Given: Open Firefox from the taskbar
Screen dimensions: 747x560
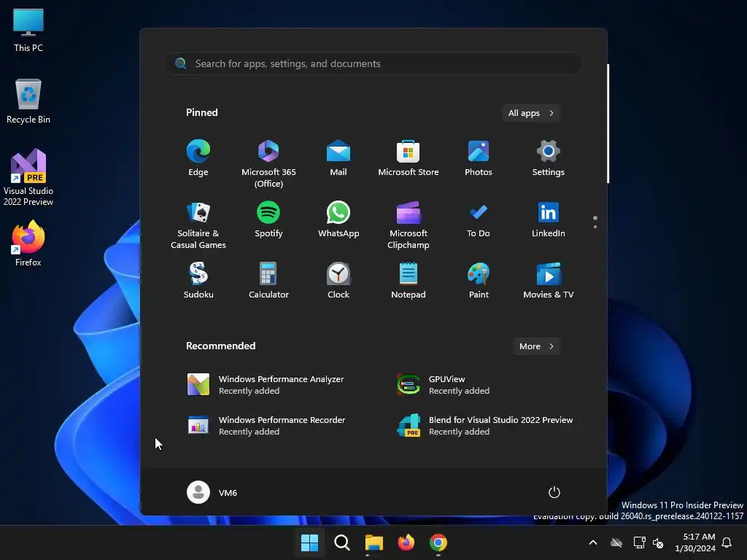Looking at the screenshot, I should coord(406,542).
